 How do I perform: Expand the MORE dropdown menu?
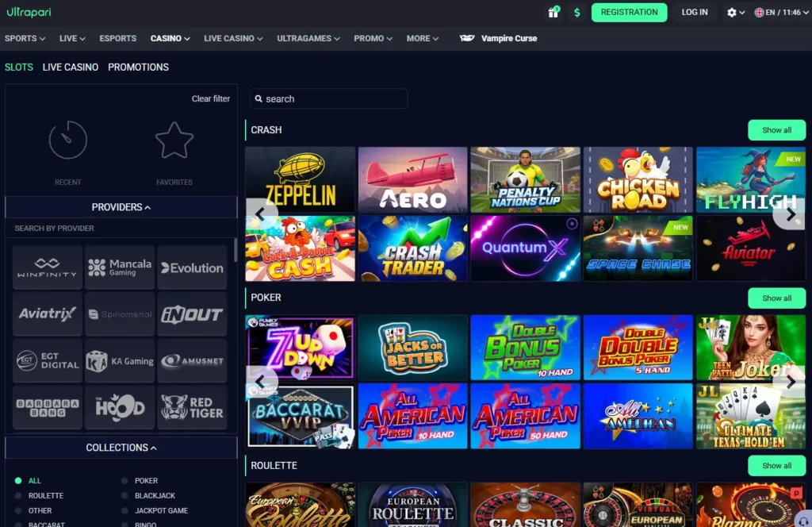[x=422, y=38]
